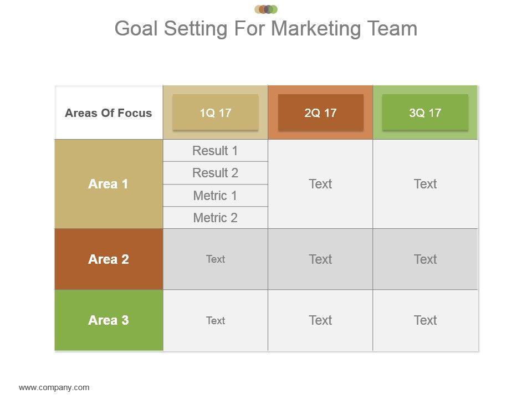532x399 pixels.
Task: Click the tan Area 1 cell
Action: [x=109, y=184]
